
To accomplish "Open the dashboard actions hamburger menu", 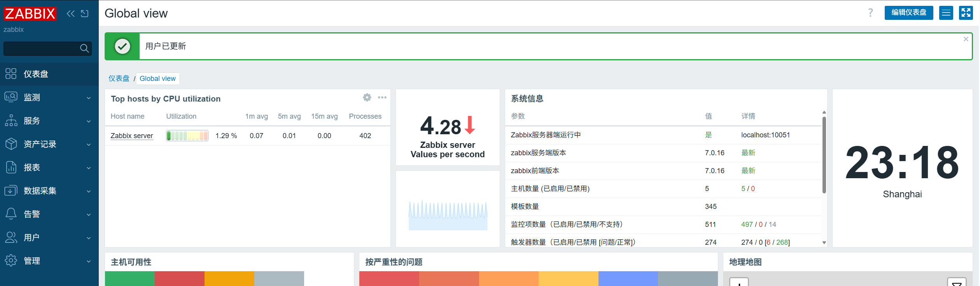I will (x=946, y=13).
